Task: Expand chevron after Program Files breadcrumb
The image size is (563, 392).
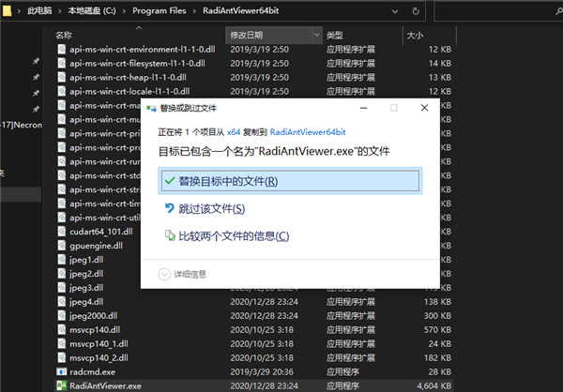Action: pyautogui.click(x=194, y=11)
